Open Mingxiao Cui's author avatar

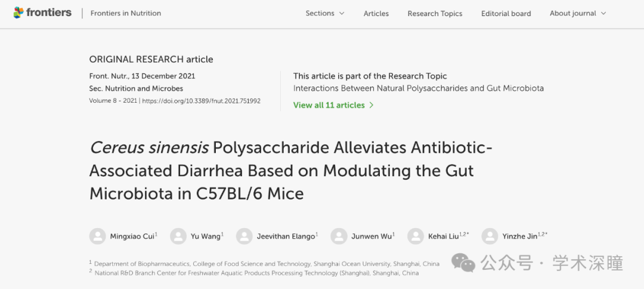coord(97,236)
